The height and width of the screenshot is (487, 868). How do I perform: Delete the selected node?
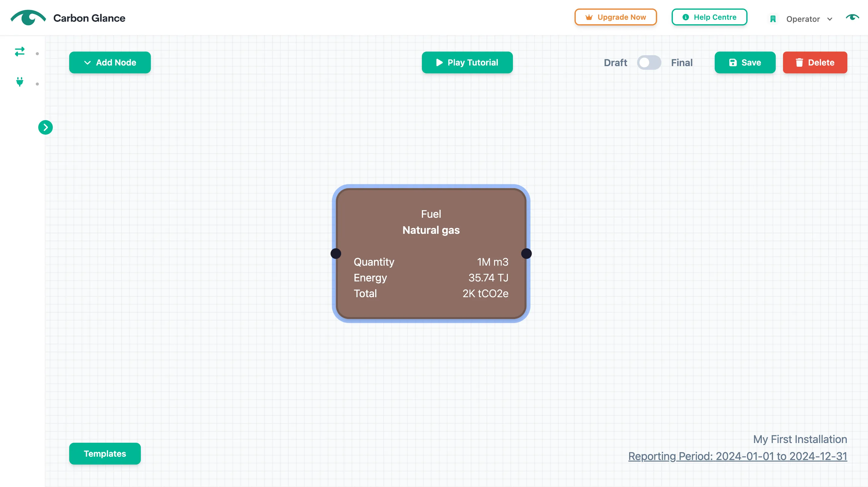tap(815, 62)
